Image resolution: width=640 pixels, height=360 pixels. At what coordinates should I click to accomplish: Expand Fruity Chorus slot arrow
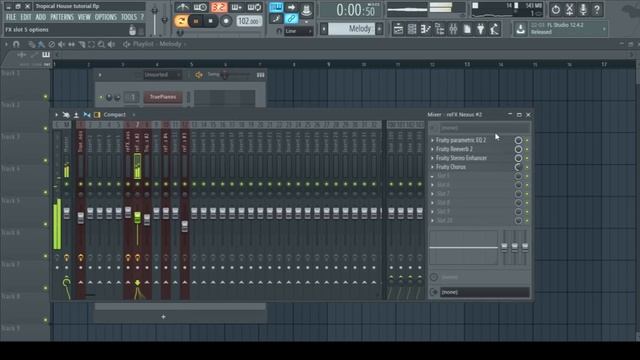point(432,167)
